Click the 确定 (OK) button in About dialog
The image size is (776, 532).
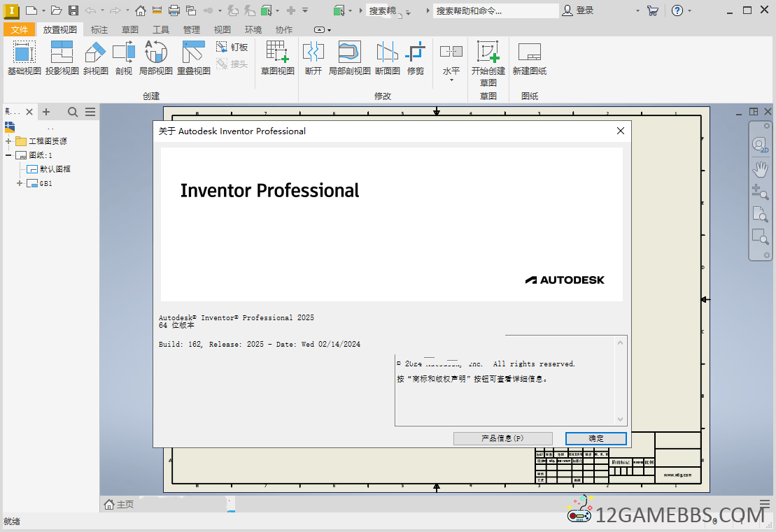[x=596, y=438]
